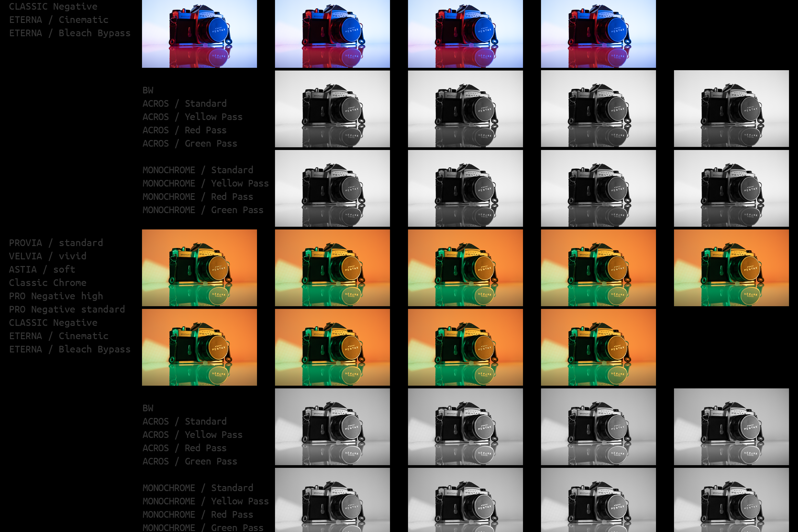This screenshot has width=798, height=532.
Task: Open the last gray-background ACROS row thumbnail
Action: click(x=731, y=427)
